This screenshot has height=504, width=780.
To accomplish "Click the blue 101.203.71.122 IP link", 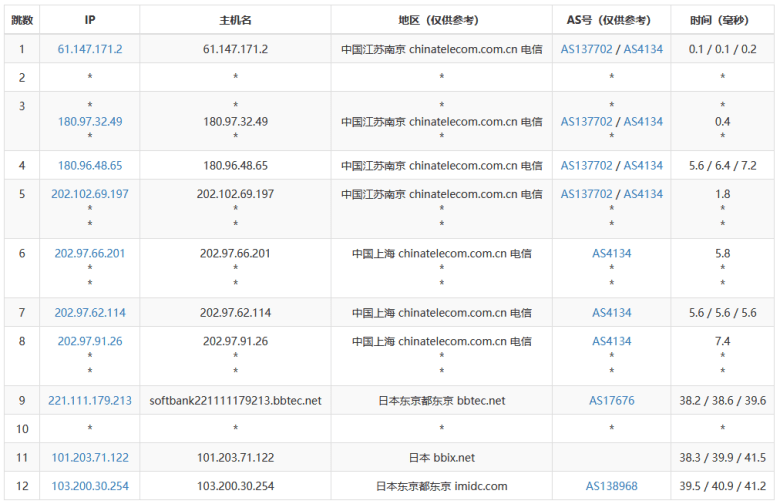I will (90, 457).
